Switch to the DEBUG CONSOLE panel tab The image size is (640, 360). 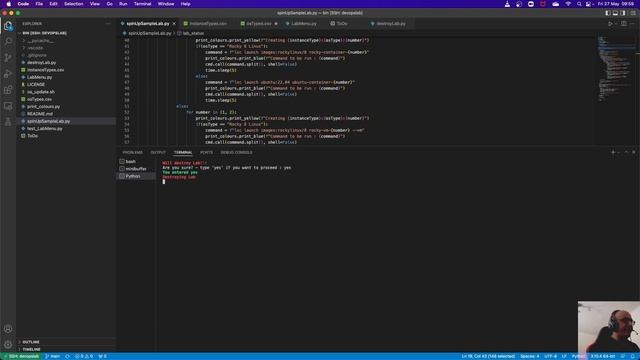236,152
